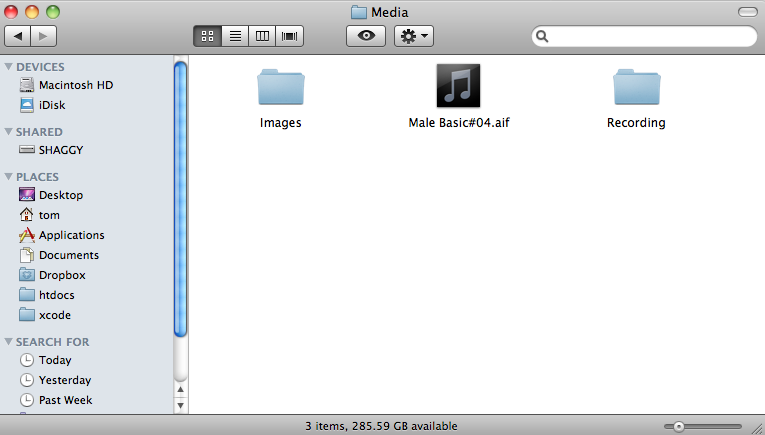Collapse the DEVICES sidebar section

click(9, 67)
